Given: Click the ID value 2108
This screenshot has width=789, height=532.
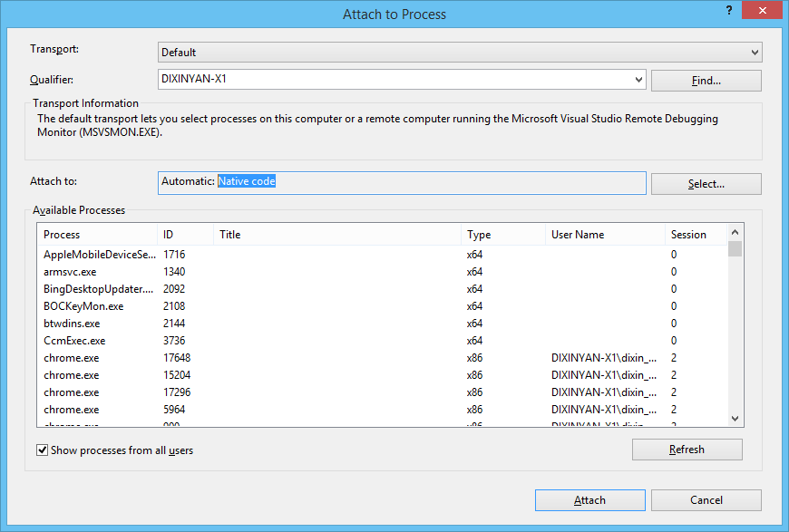Looking at the screenshot, I should pyautogui.click(x=174, y=306).
